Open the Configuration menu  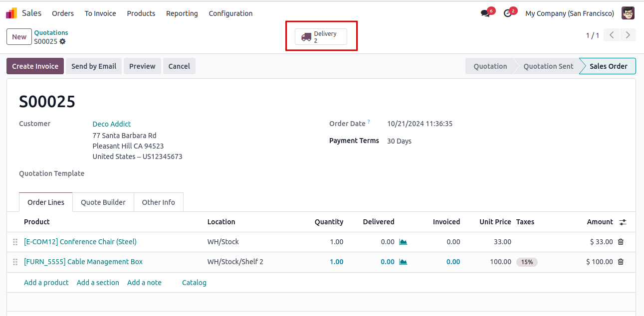tap(230, 13)
